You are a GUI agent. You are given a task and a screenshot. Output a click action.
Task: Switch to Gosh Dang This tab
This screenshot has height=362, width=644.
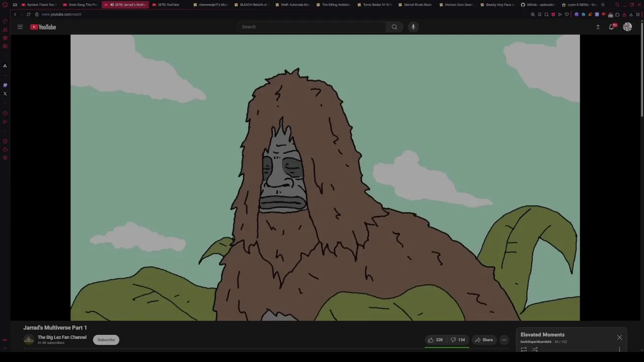[80, 5]
